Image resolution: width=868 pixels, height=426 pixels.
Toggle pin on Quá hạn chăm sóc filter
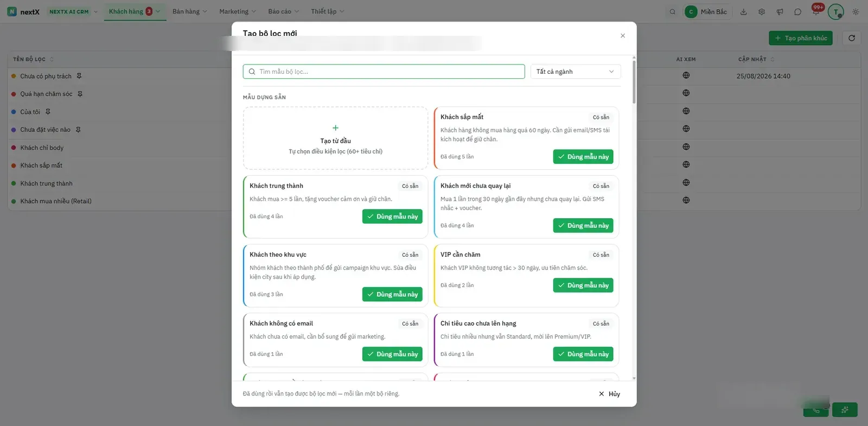(80, 94)
